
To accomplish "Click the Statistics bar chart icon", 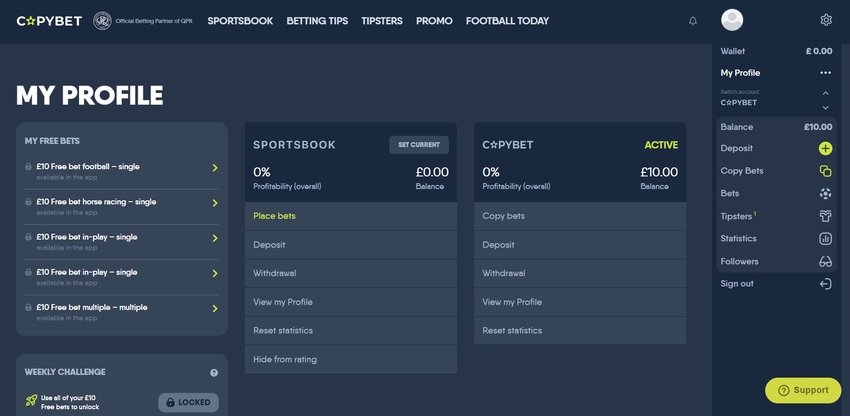I will click(825, 239).
